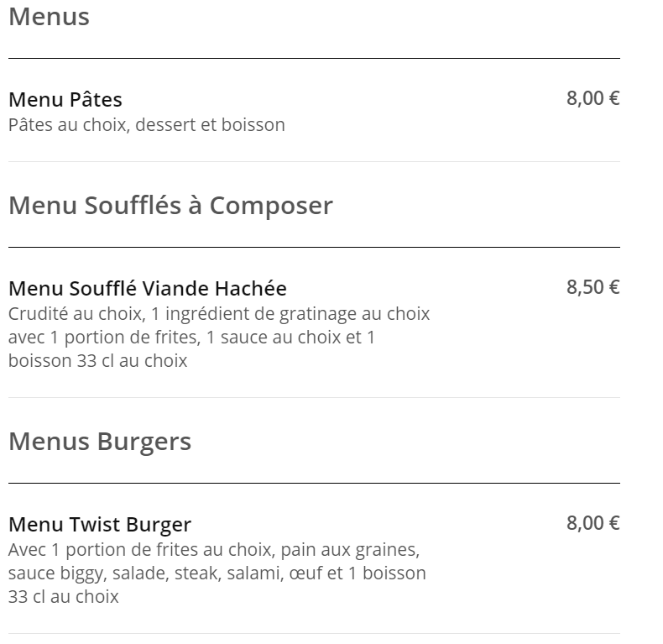Viewport: 663px width, 644px height.
Task: Click the text 'boisson 33 cl au choix'
Action: [97, 361]
